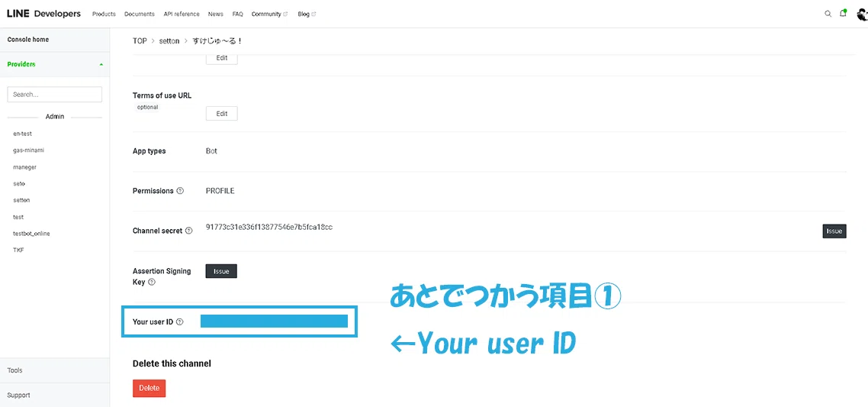Go to Console home

click(x=28, y=40)
